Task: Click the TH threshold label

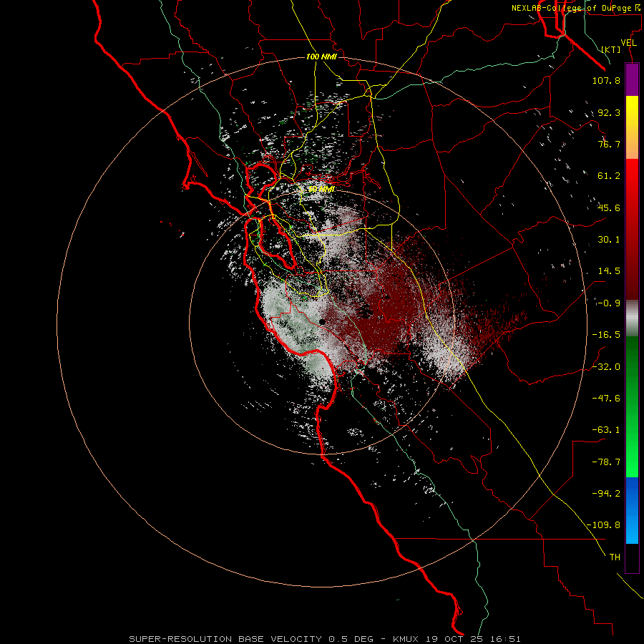Action: pyautogui.click(x=615, y=557)
